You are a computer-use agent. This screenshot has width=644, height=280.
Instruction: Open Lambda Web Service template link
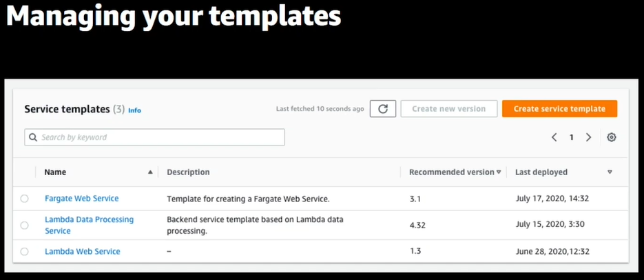coord(82,252)
